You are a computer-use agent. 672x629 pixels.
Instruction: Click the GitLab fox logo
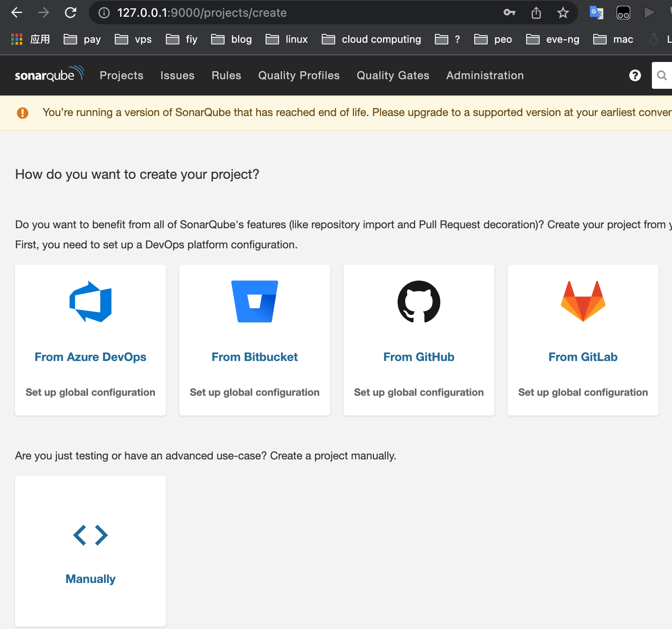(583, 301)
